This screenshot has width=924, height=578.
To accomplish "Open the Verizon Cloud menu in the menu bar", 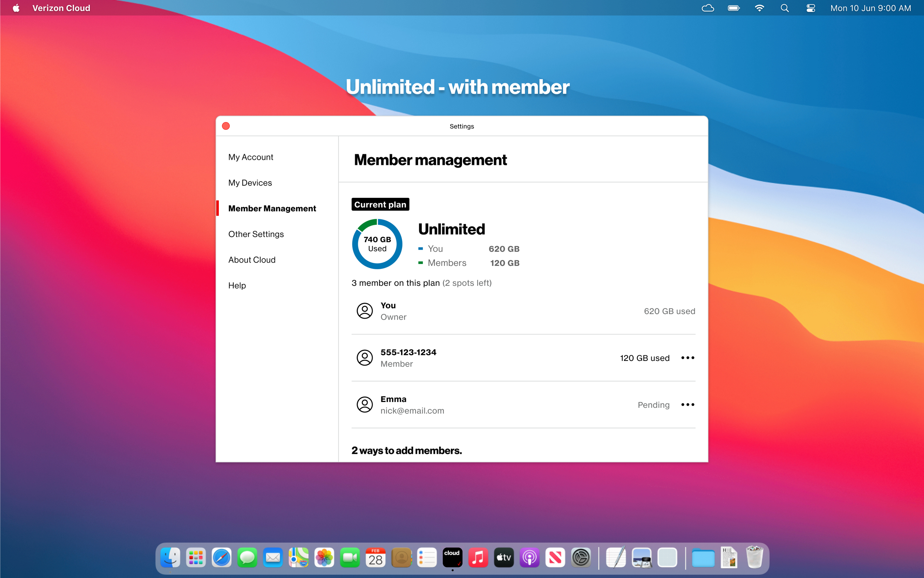I will click(61, 8).
